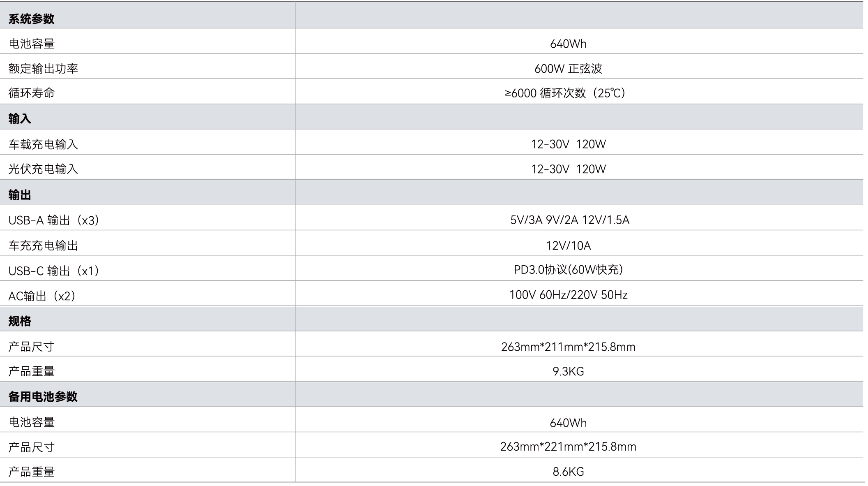Click the 备用电池参数 section header

click(43, 397)
